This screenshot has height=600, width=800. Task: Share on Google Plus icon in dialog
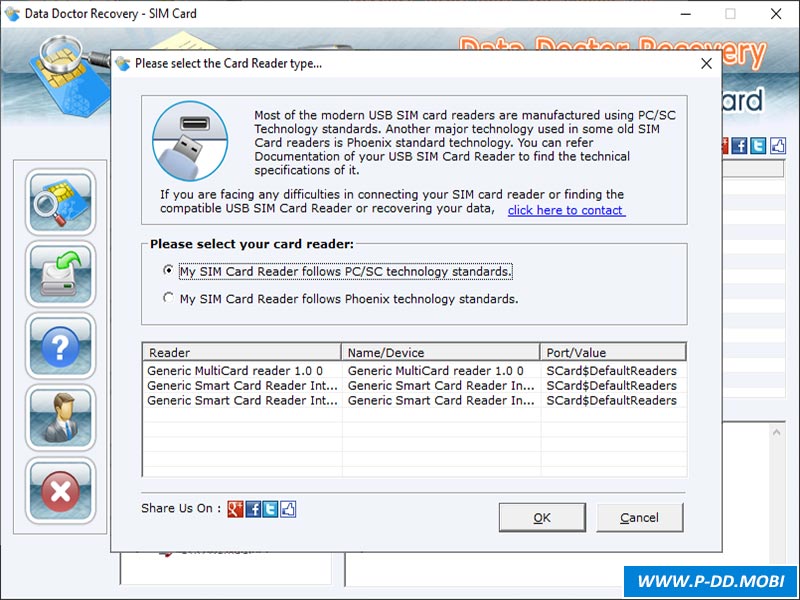(x=235, y=509)
